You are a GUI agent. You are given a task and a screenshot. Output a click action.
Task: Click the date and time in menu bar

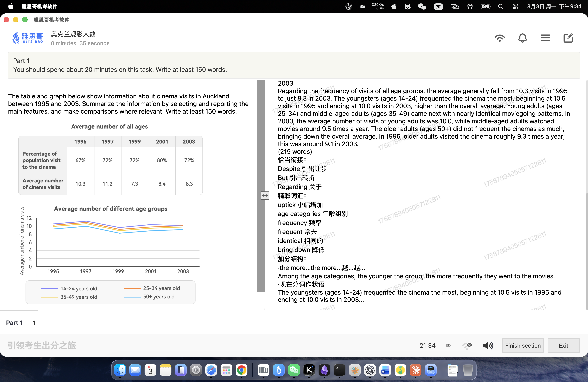pos(554,6)
